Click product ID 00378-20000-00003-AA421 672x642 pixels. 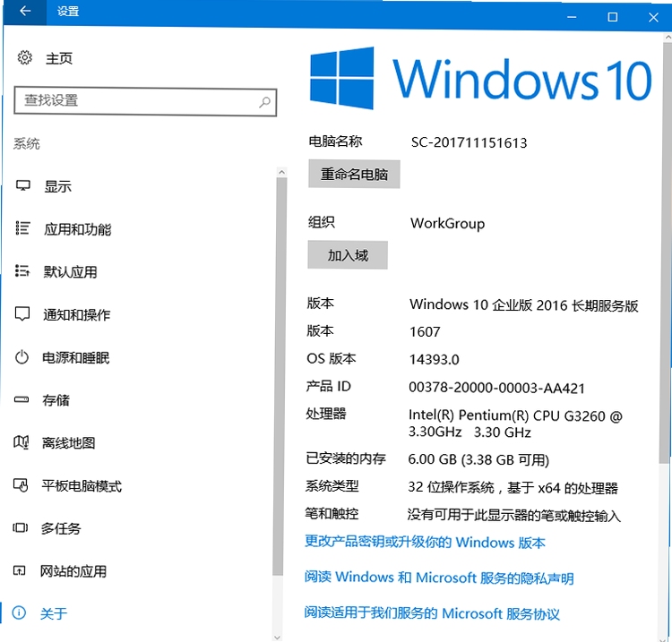[496, 388]
